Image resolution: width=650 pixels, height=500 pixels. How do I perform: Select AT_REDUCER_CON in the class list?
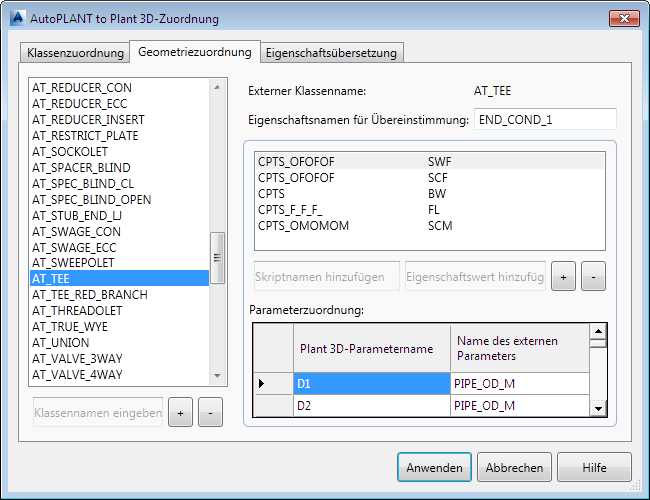(119, 87)
